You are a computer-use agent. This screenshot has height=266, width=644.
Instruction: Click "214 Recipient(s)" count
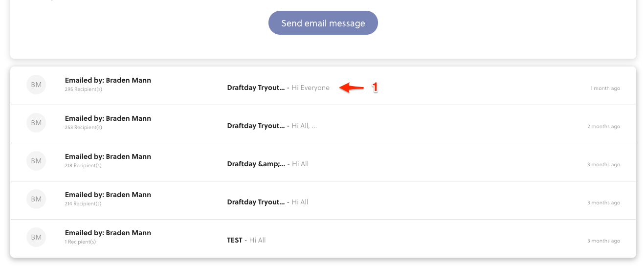(x=83, y=204)
